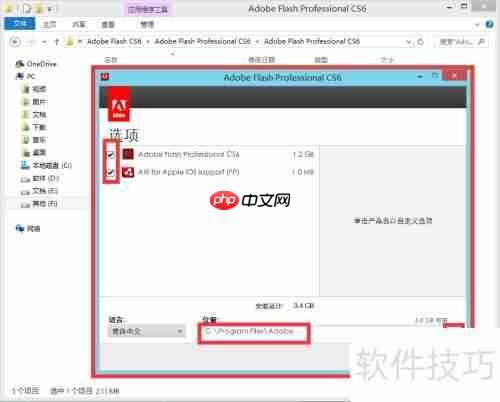
Task: Click the folder icon in the Explorer title bar
Action: [9, 9]
